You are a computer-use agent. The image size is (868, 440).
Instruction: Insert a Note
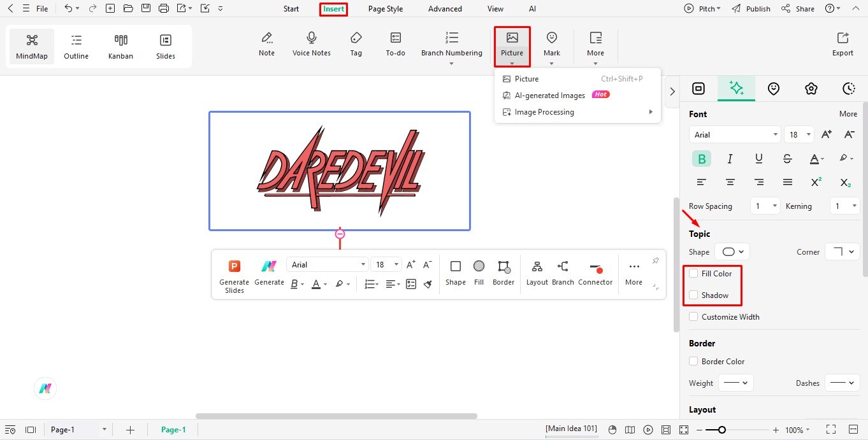pos(266,44)
